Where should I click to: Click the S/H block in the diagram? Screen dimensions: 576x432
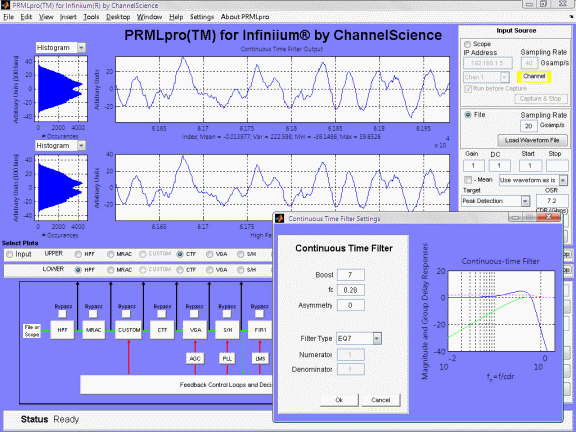pos(227,330)
